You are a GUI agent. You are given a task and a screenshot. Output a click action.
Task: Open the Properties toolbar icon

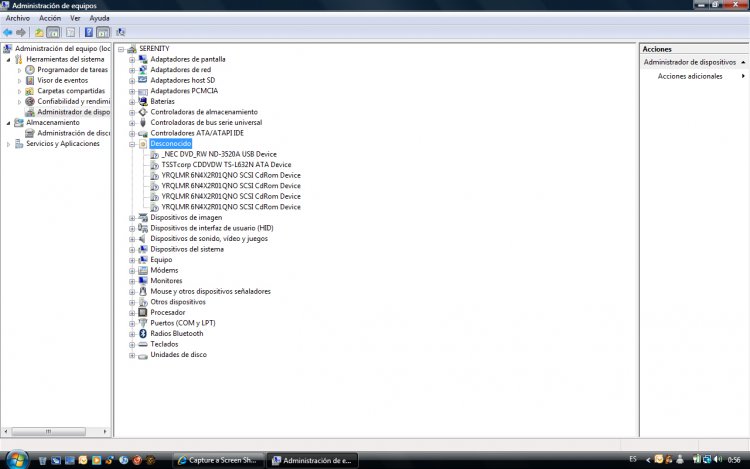70,33
